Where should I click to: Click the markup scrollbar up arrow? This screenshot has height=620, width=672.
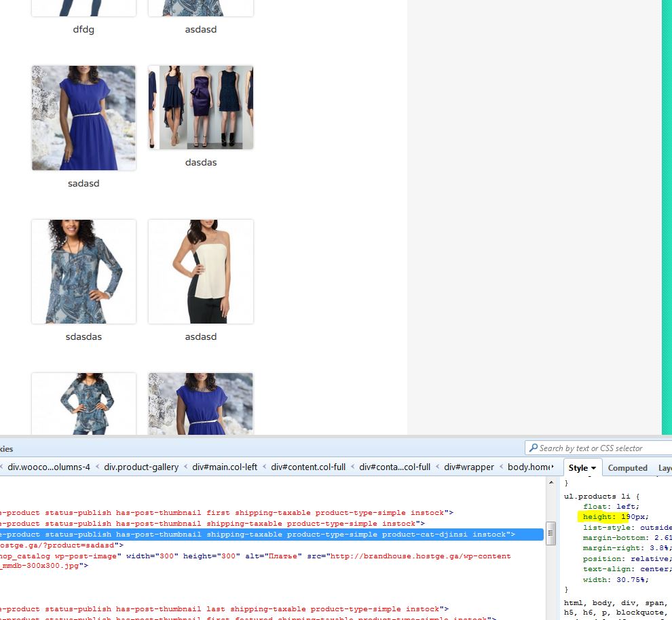tap(550, 482)
